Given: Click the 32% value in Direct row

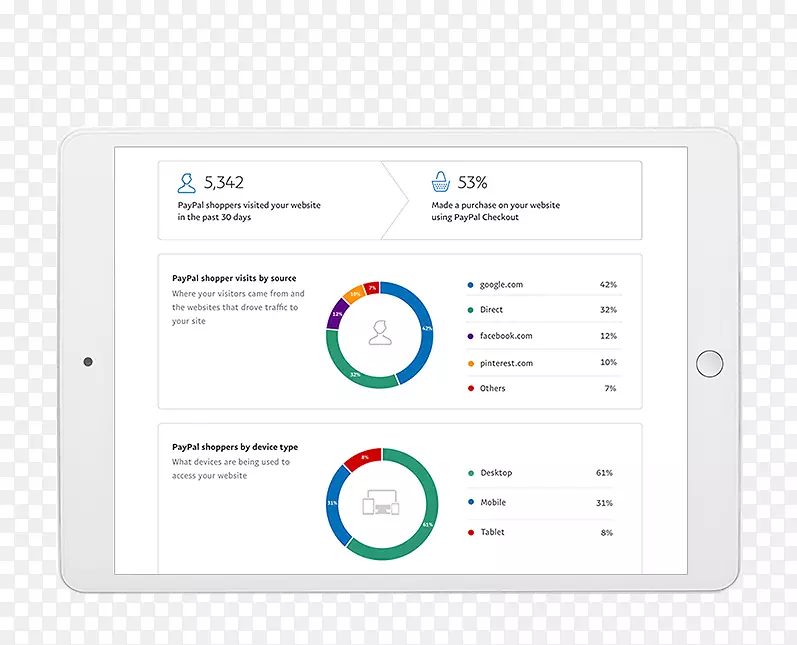Looking at the screenshot, I should pyautogui.click(x=608, y=310).
